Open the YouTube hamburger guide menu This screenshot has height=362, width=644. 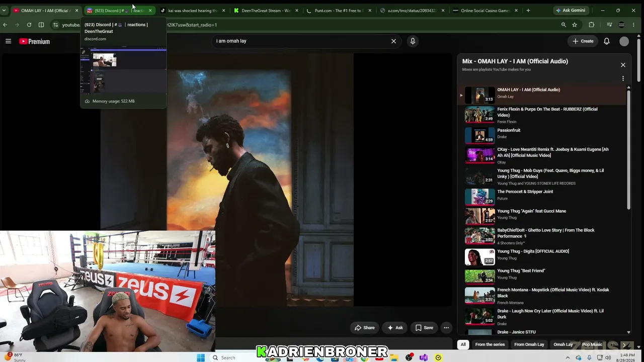8,41
